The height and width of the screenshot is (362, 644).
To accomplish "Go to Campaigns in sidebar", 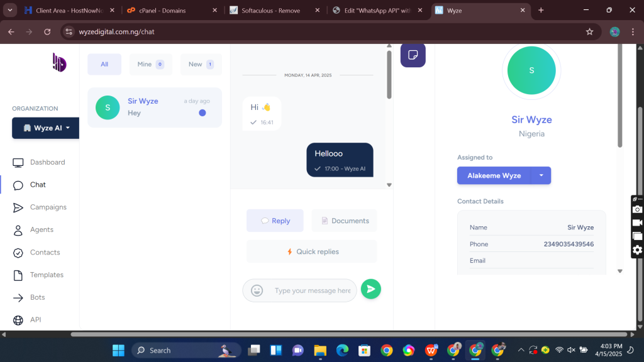I will point(40,207).
